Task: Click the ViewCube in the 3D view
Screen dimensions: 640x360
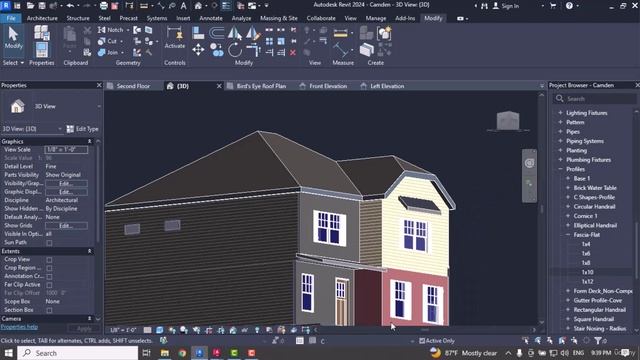Action: point(508,121)
